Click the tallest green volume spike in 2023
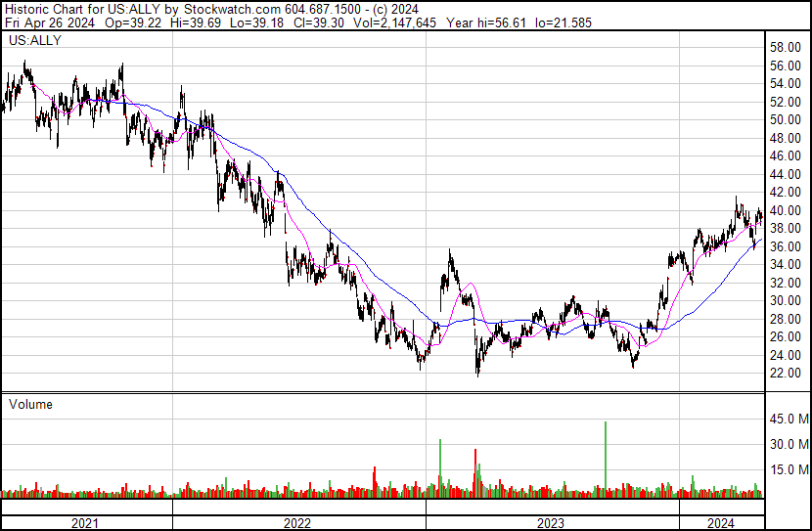The image size is (812, 531). click(x=606, y=459)
